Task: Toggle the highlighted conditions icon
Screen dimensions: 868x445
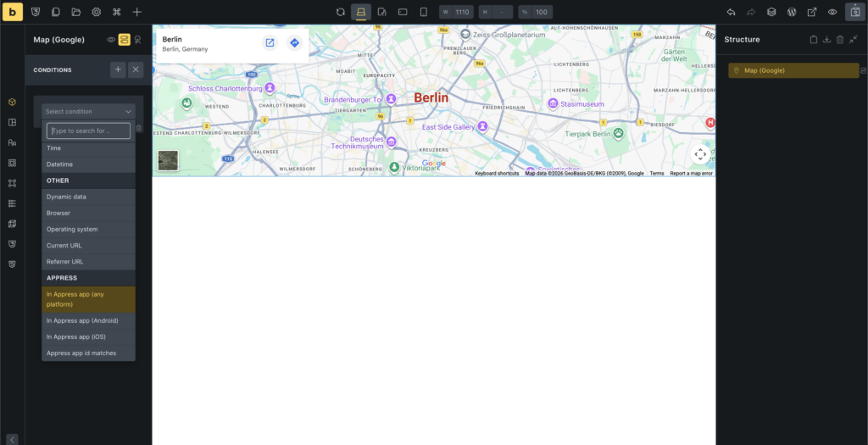Action: coord(124,39)
